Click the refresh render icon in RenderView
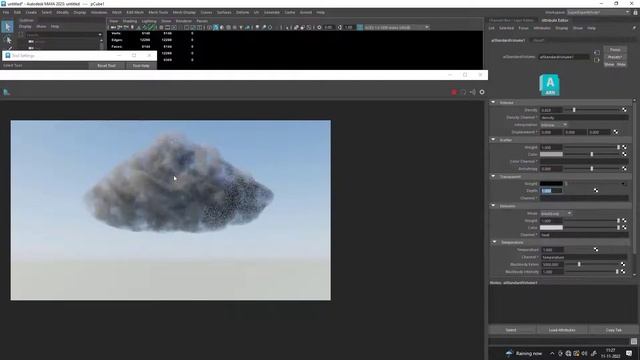Image resolution: width=640 pixels, height=360 pixels. click(x=463, y=92)
